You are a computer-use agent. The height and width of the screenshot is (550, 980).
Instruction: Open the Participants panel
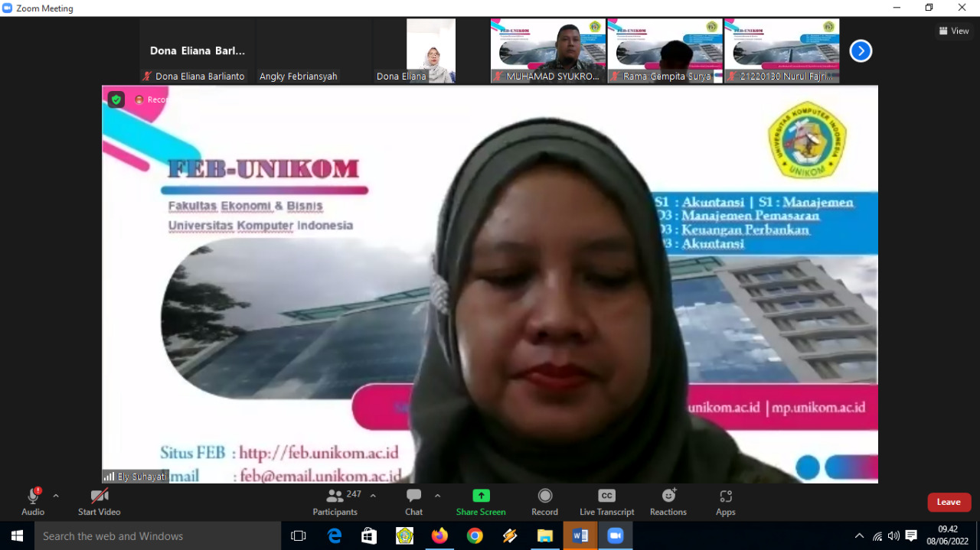click(335, 502)
